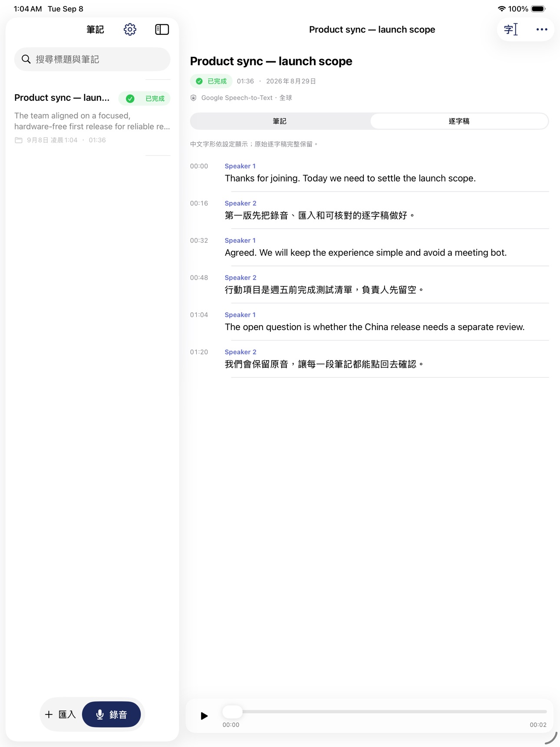Click the line starting "第一版先把錄音"
This screenshot has width=560, height=747.
tap(320, 215)
